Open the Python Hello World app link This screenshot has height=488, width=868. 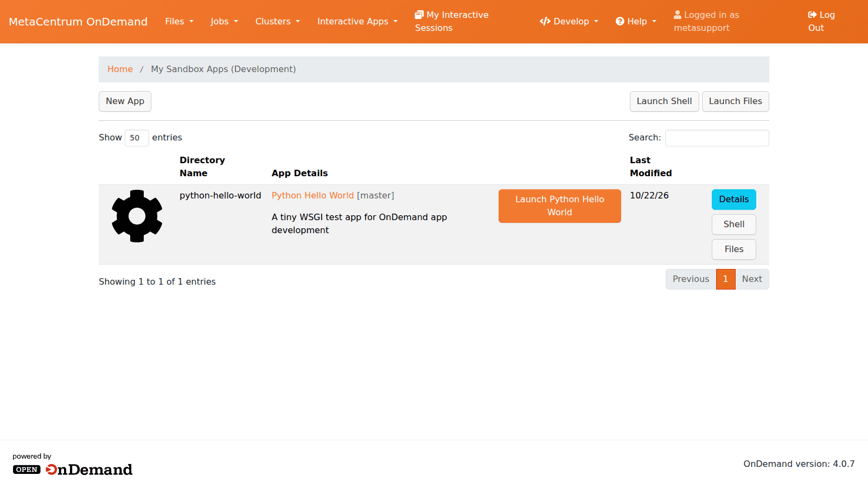pos(312,196)
